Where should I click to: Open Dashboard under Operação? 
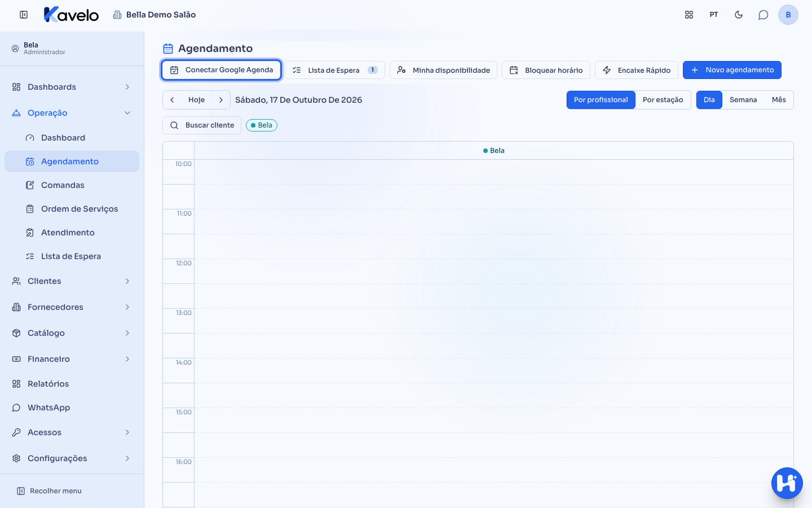(x=72, y=138)
